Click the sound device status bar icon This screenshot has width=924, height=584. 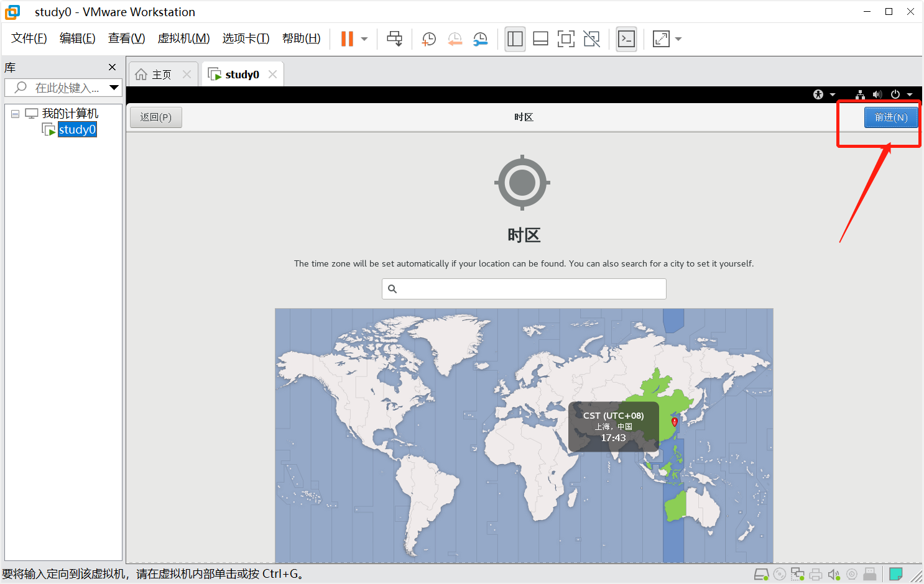pos(834,574)
